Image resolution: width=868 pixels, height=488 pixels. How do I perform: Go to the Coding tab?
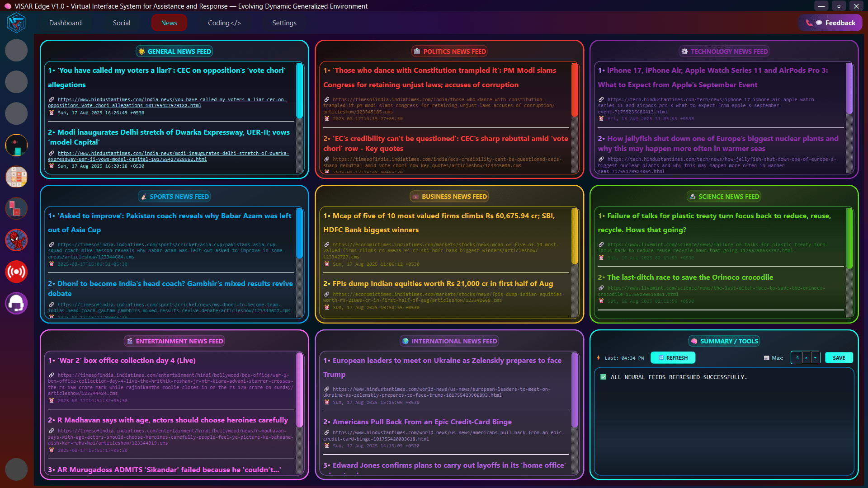coord(225,23)
